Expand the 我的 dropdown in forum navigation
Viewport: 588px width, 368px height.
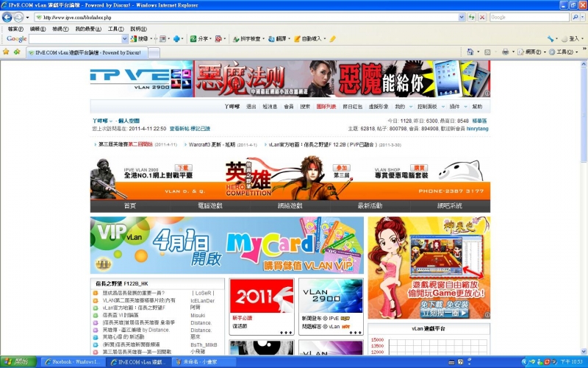[x=411, y=107]
